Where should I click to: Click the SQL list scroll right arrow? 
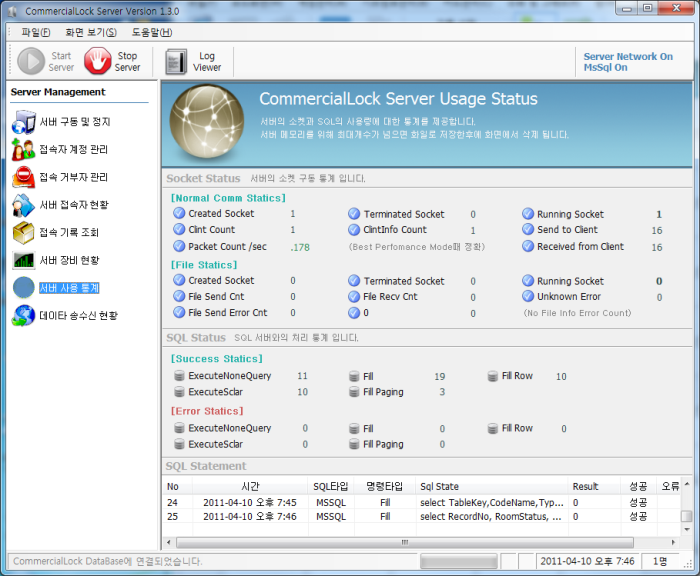coord(673,543)
